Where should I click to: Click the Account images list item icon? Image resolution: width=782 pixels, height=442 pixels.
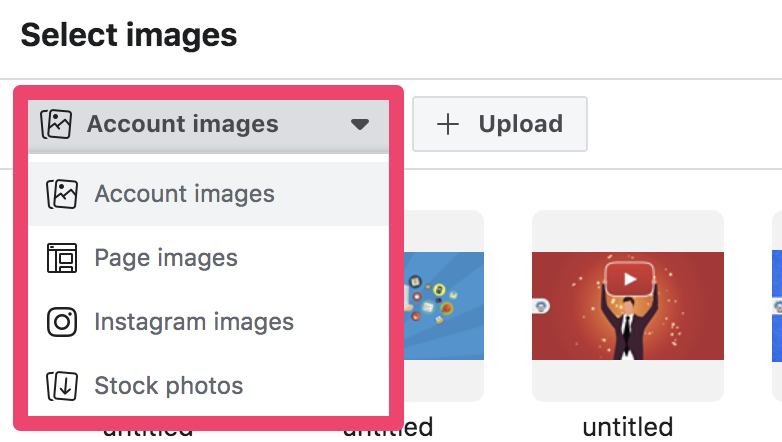62,194
